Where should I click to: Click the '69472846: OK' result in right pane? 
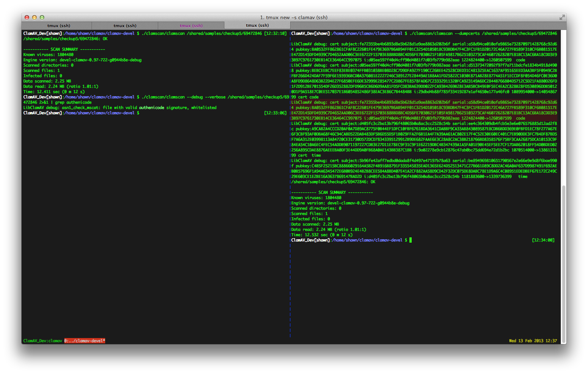click(x=333, y=182)
